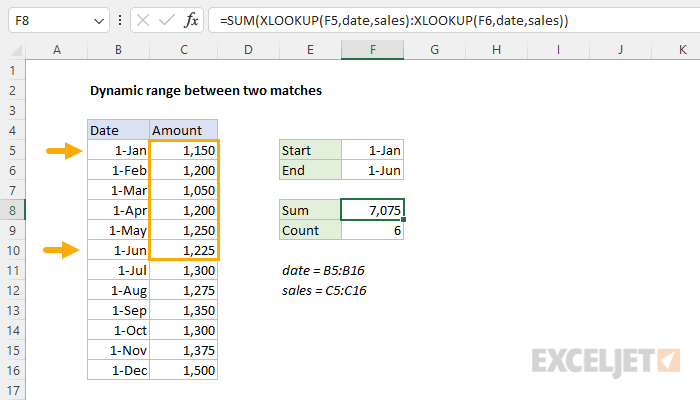
Task: Select the 1,500 amount cell for 1-Dec
Action: click(x=183, y=371)
